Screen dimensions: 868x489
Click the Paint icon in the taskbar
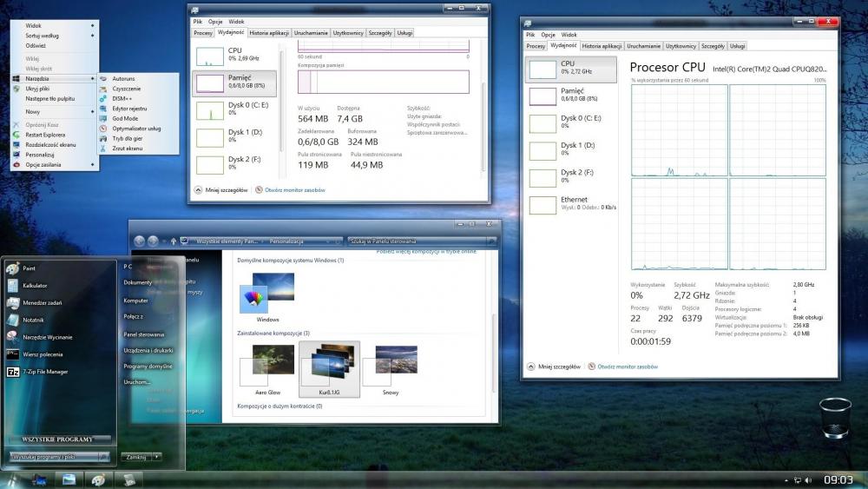coord(99,479)
